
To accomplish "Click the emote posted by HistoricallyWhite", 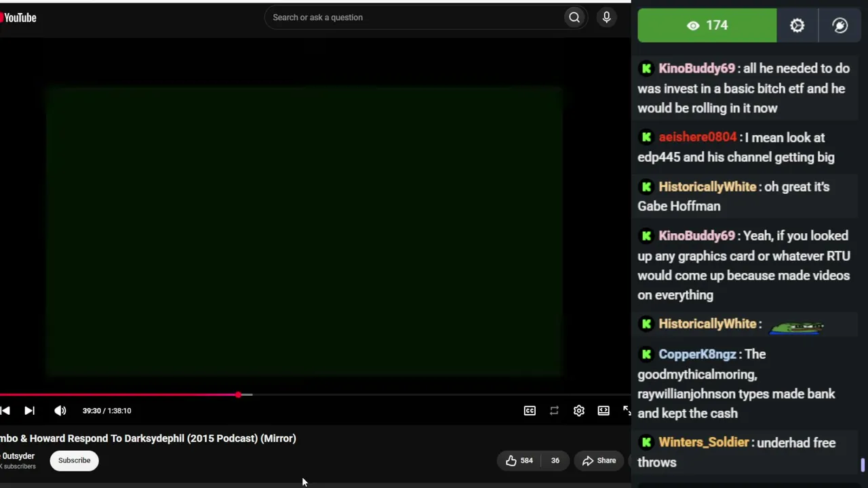I will click(797, 327).
